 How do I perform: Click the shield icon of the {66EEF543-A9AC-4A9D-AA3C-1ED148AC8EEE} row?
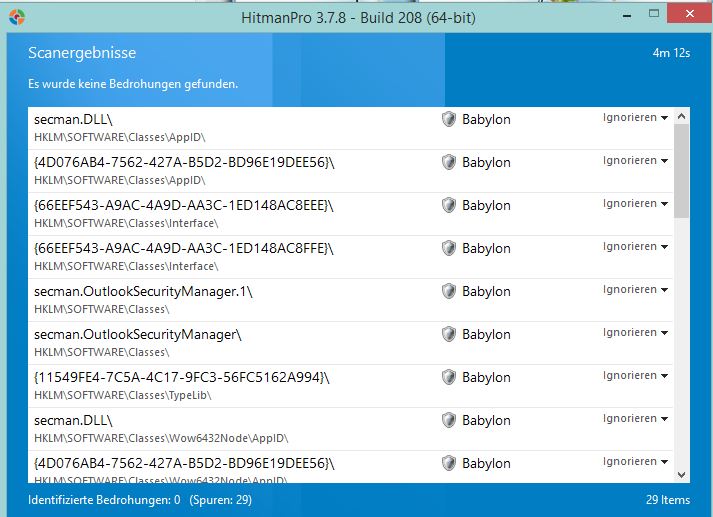449,205
